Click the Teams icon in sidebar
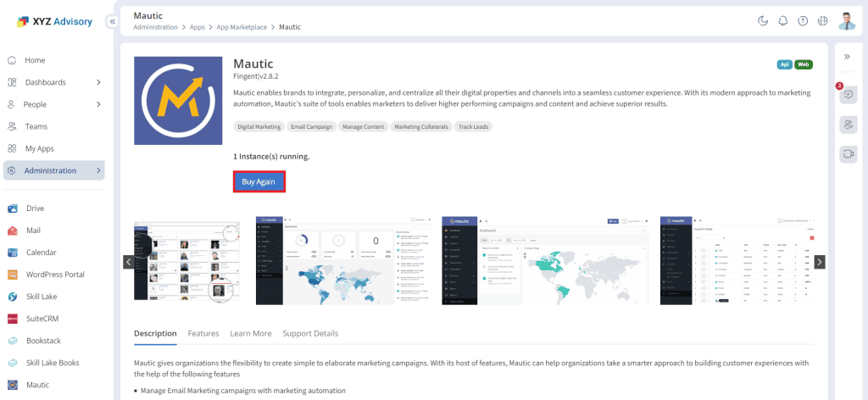Image resolution: width=868 pixels, height=400 pixels. (x=12, y=126)
